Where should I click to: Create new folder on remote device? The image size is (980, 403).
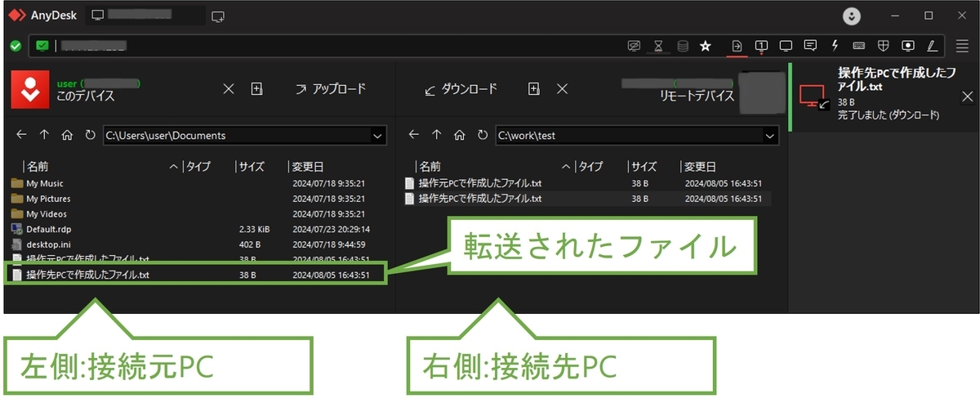(534, 89)
